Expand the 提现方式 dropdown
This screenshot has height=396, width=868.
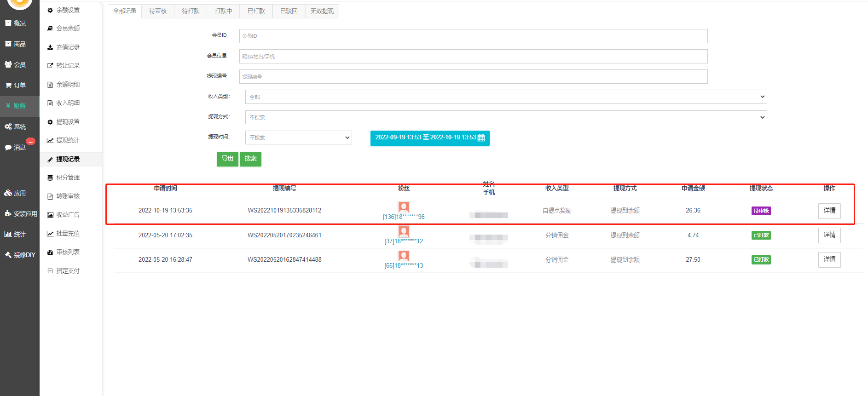tap(505, 117)
